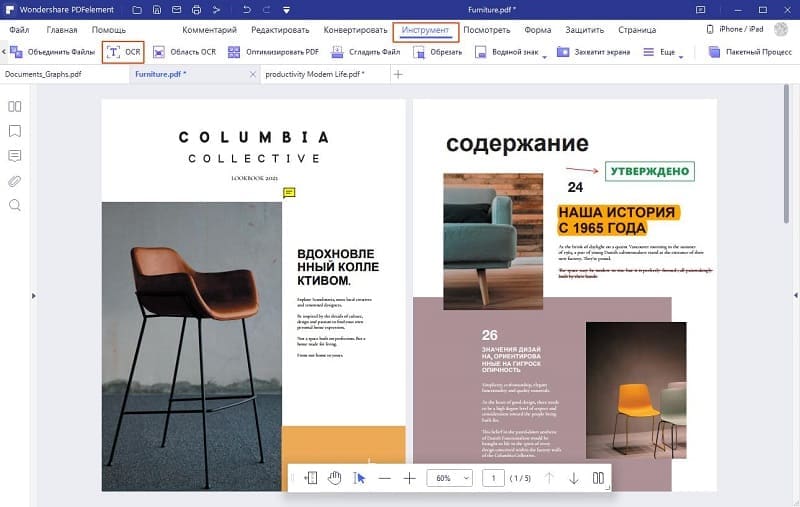Redo action in the title bar
Viewport: 800px width, 507px height.
click(x=266, y=10)
